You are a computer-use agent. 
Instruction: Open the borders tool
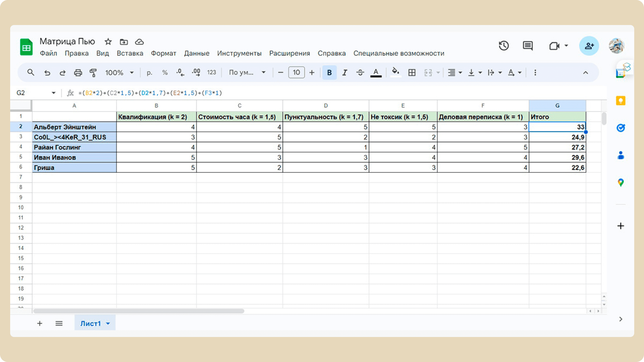pyautogui.click(x=412, y=73)
